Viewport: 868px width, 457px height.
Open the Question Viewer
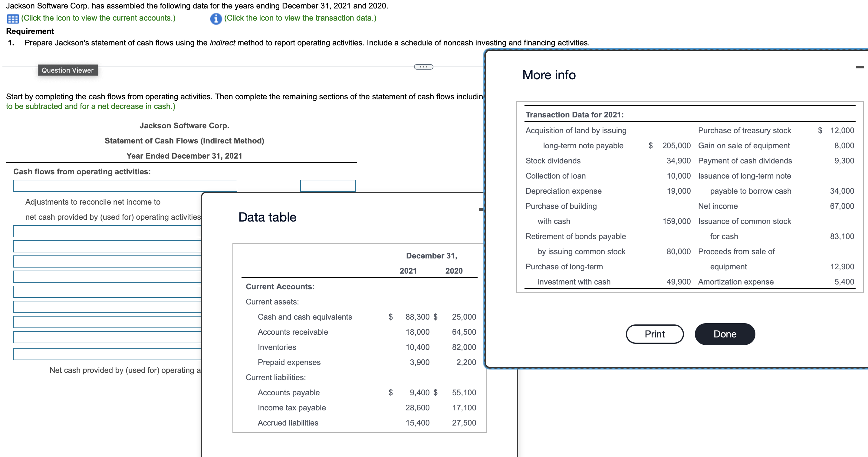(67, 70)
